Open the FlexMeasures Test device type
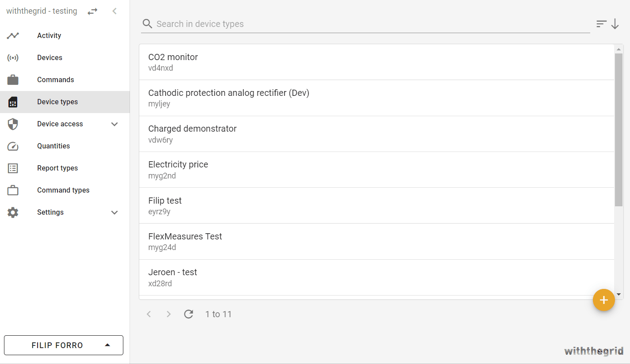 [376, 241]
